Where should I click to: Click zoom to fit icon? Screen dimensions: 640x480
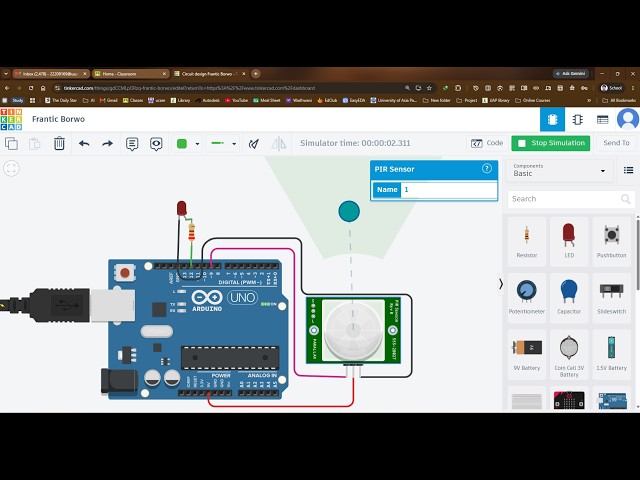11,168
